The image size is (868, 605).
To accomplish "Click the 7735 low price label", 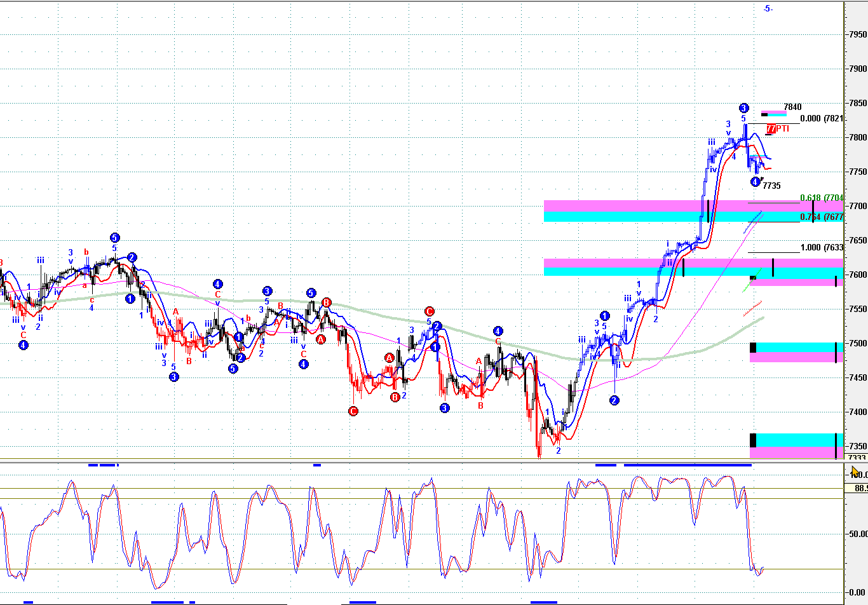I will point(771,186).
